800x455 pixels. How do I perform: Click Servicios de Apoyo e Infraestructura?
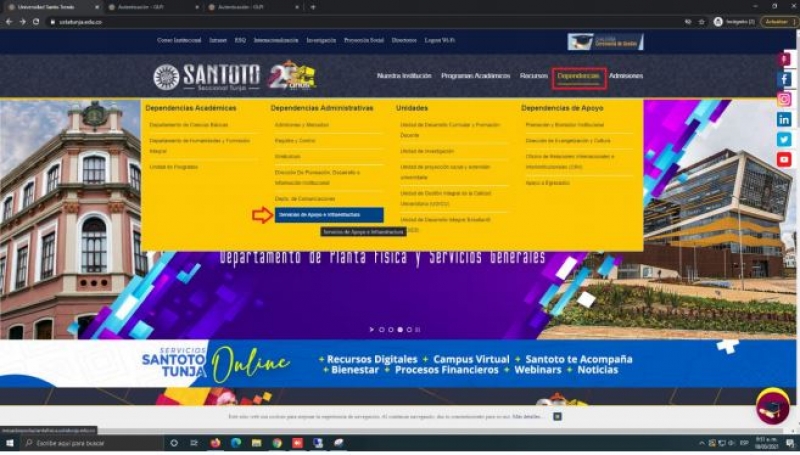[329, 215]
